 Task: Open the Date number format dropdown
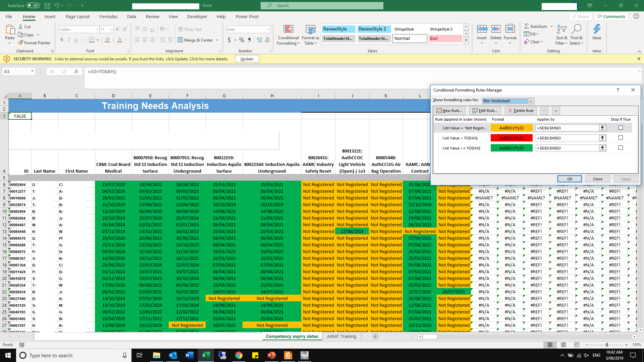pos(268,29)
